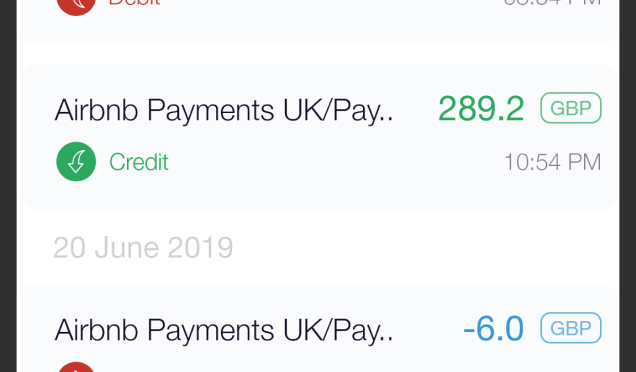636x372 pixels.
Task: Tap the cut-off timestamp in the top card
Action: (552, 3)
